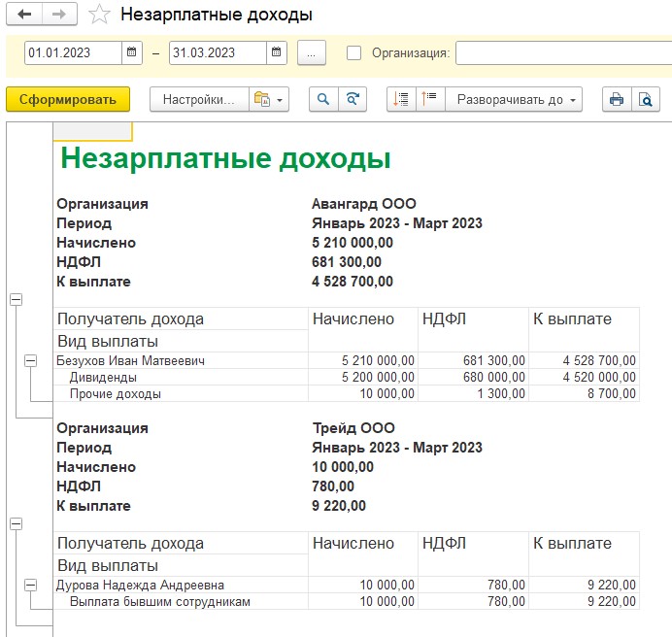Screen dimensions: 672x637
Task: Select the Безухов Иван Матвеевич cell
Action: pyautogui.click(x=181, y=360)
